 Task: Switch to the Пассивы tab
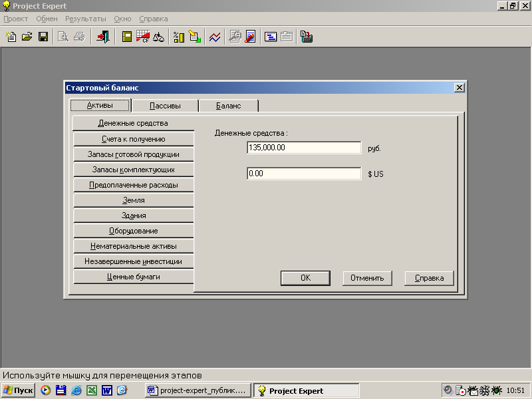click(x=165, y=106)
